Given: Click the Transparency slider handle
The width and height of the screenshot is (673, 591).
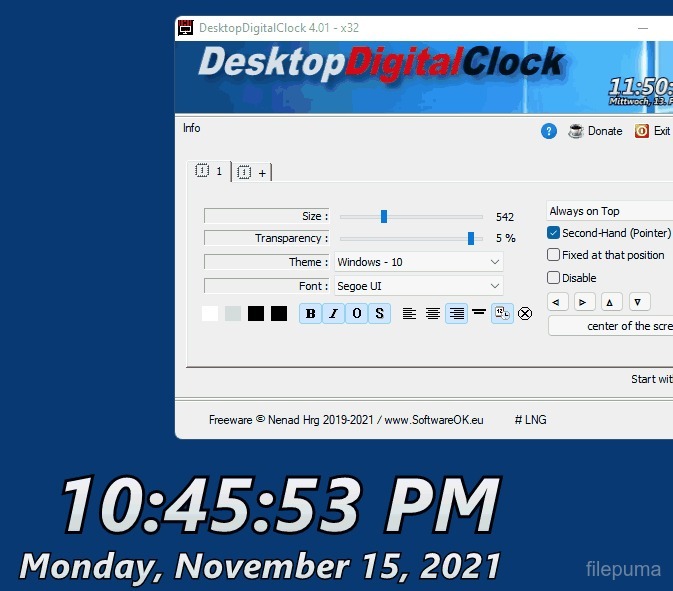Looking at the screenshot, I should pyautogui.click(x=470, y=238).
